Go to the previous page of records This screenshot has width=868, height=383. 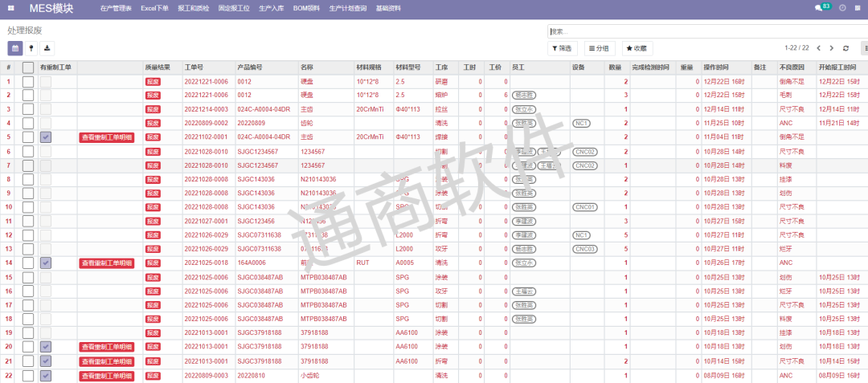tap(817, 48)
